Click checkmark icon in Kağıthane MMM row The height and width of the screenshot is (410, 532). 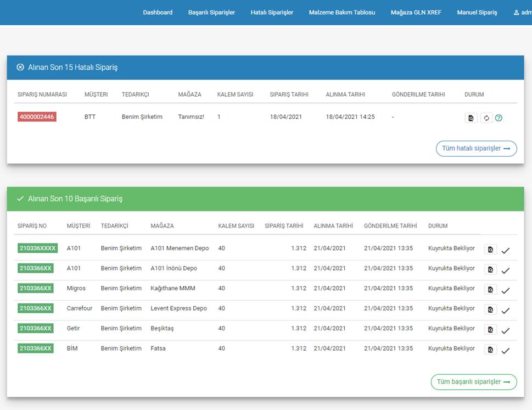(x=506, y=291)
